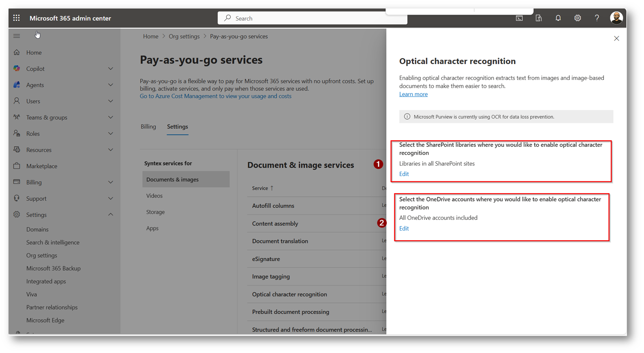Expand the Copilot navigation section

point(110,69)
